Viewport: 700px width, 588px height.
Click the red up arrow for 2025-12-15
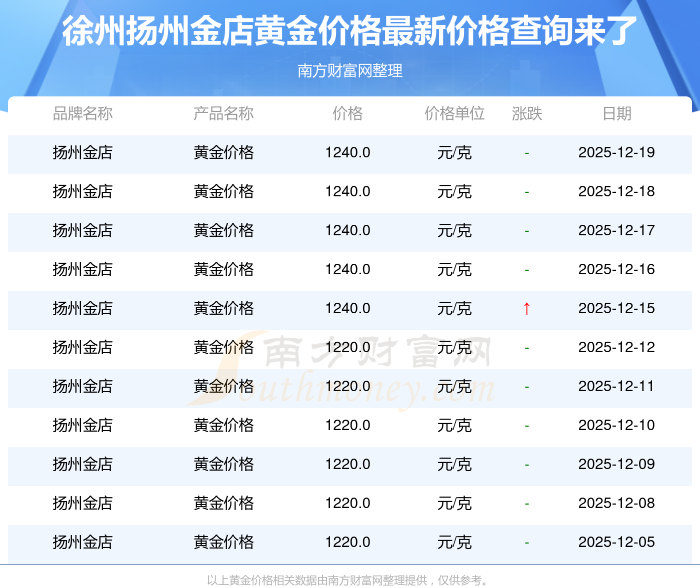click(526, 308)
